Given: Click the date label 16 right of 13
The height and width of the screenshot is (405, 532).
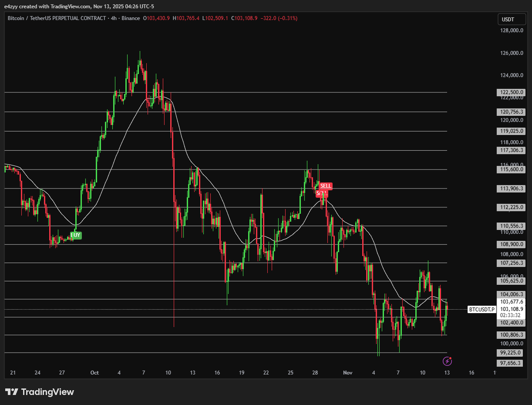Looking at the screenshot, I should coord(471,373).
